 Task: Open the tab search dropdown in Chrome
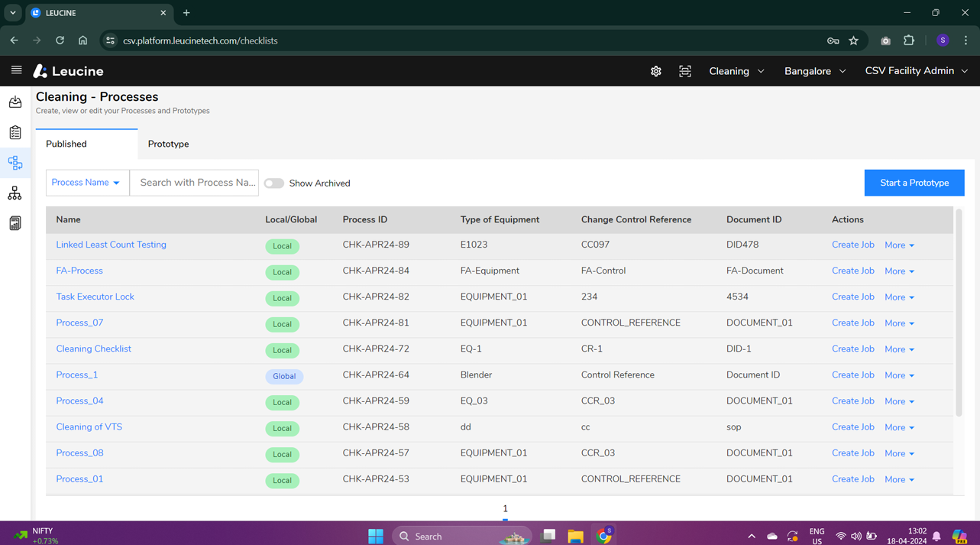click(x=13, y=13)
